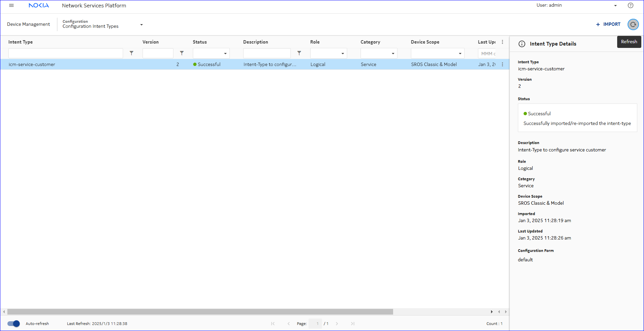Click the IMPORT button
644x331 pixels.
(608, 24)
